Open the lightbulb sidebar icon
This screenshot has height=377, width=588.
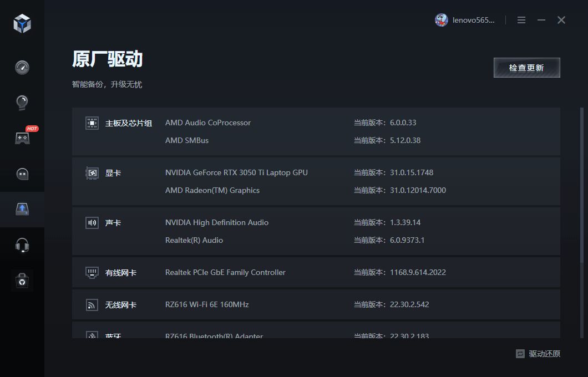point(22,103)
